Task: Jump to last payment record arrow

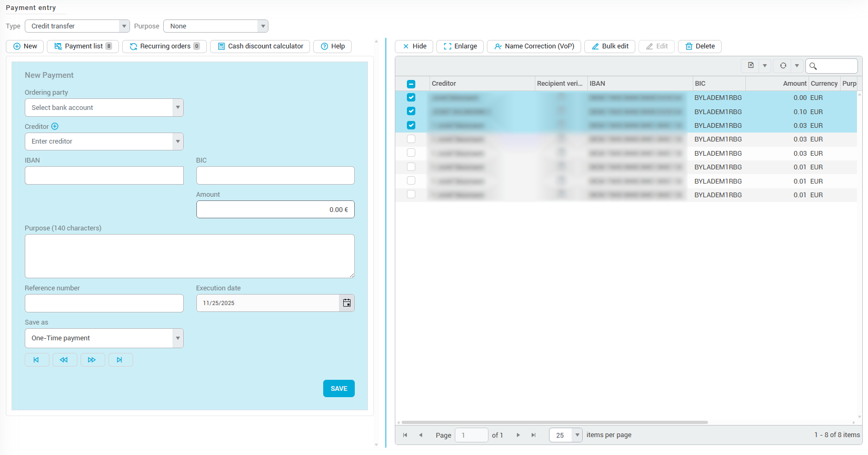Action: pos(120,360)
